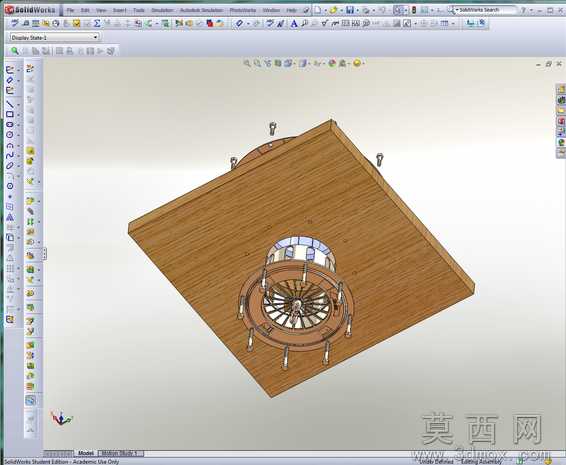
Task: Click the Insert Components icon in assembly toolbar
Action: (30, 201)
